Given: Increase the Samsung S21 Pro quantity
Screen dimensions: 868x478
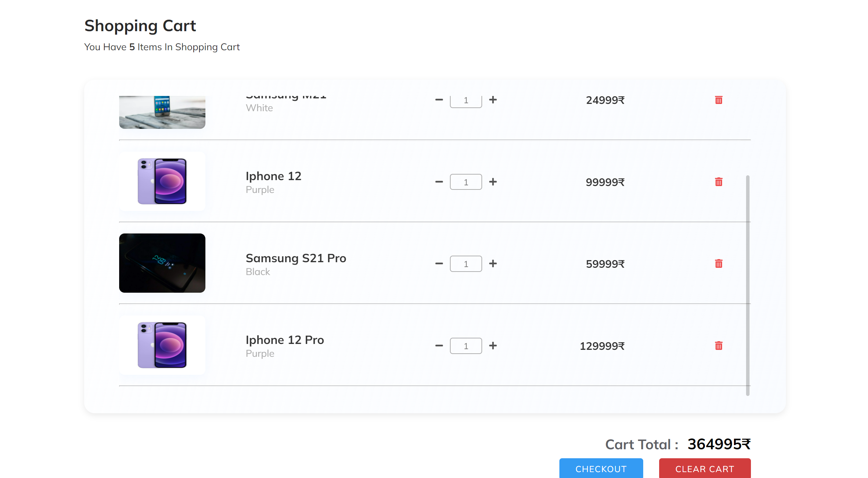Looking at the screenshot, I should 493,264.
